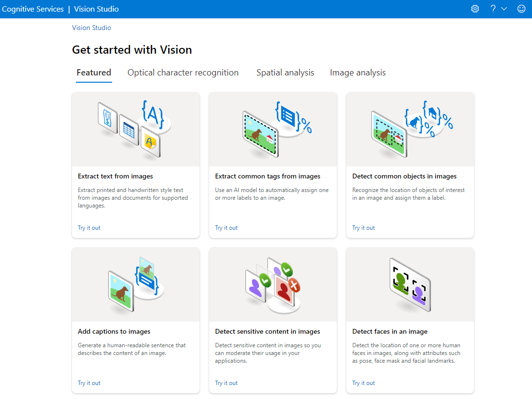Select the Image analysis tab
Viewport: 532px width, 399px height.
358,73
